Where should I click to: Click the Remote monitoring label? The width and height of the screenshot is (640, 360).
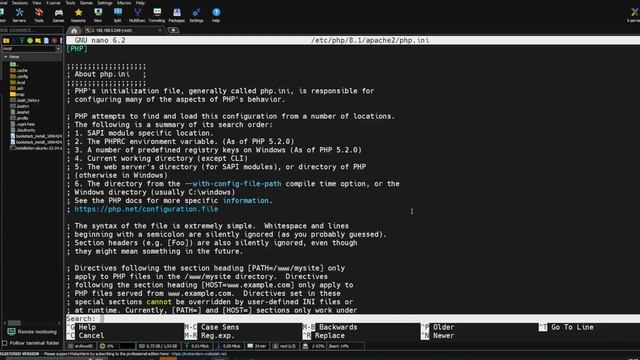click(37, 332)
